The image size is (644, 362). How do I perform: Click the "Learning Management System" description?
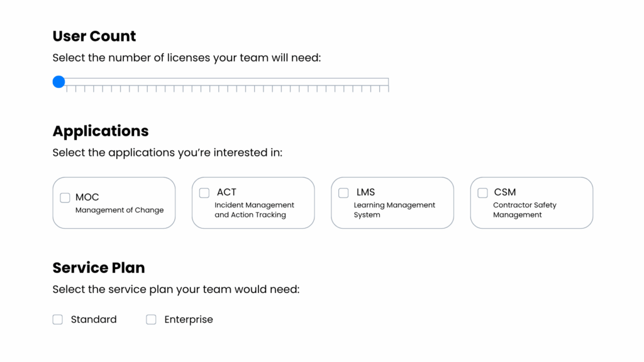pyautogui.click(x=394, y=210)
